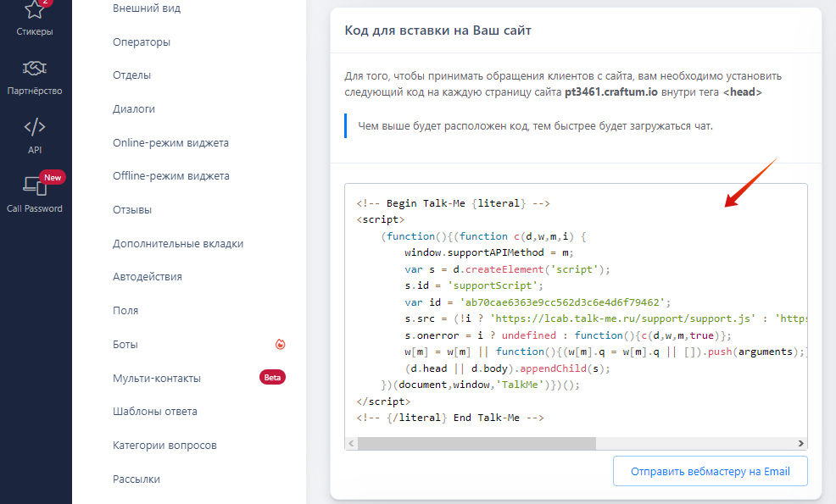836x504 pixels.
Task: Open the Отделы section
Action: 131,75
